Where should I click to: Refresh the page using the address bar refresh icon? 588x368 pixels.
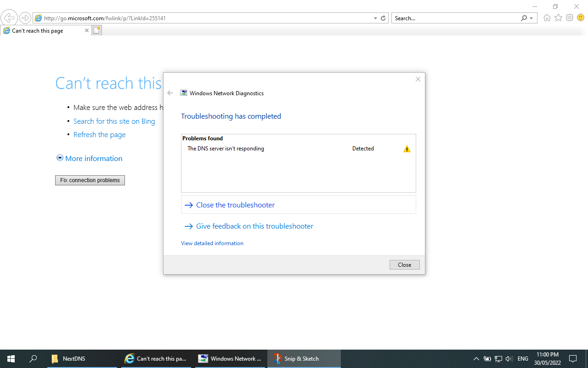point(384,18)
